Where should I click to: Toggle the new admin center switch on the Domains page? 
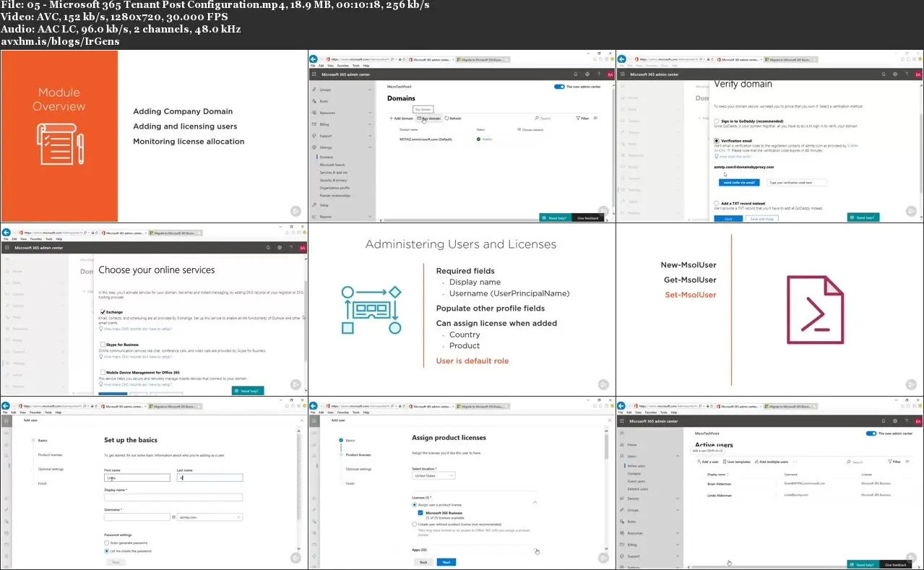pyautogui.click(x=559, y=87)
